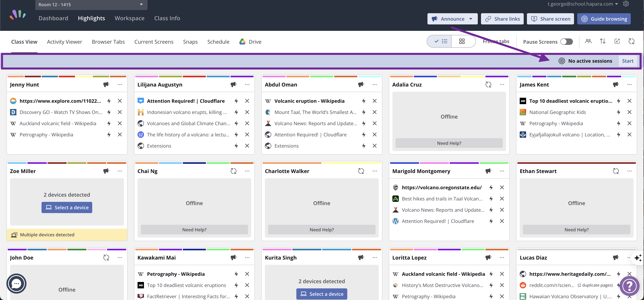This screenshot has width=644, height=300.
Task: Open more options for Lilijana Augustyn
Action: [x=247, y=85]
